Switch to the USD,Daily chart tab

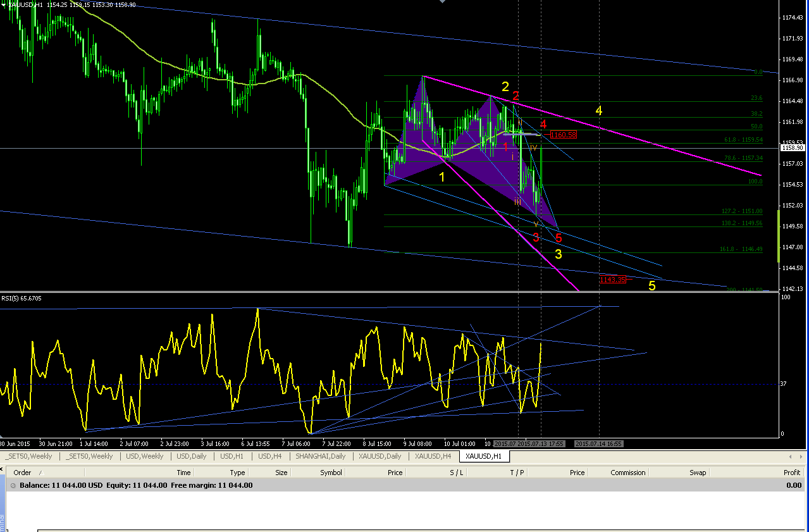(191, 456)
